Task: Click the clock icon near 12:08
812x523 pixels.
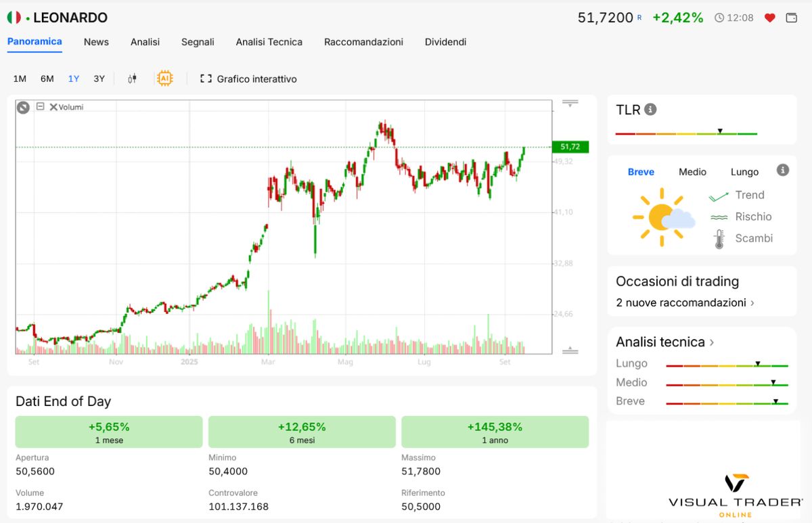Action: click(719, 18)
